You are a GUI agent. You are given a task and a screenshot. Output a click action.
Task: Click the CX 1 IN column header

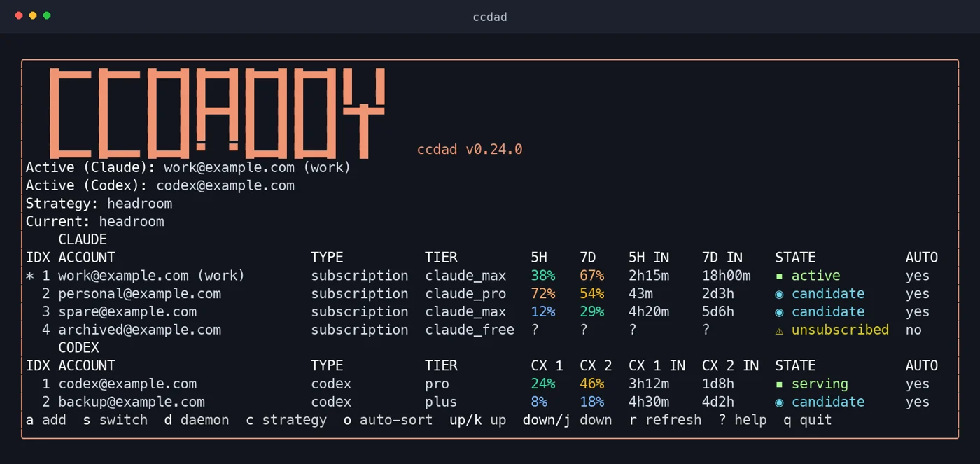click(657, 366)
